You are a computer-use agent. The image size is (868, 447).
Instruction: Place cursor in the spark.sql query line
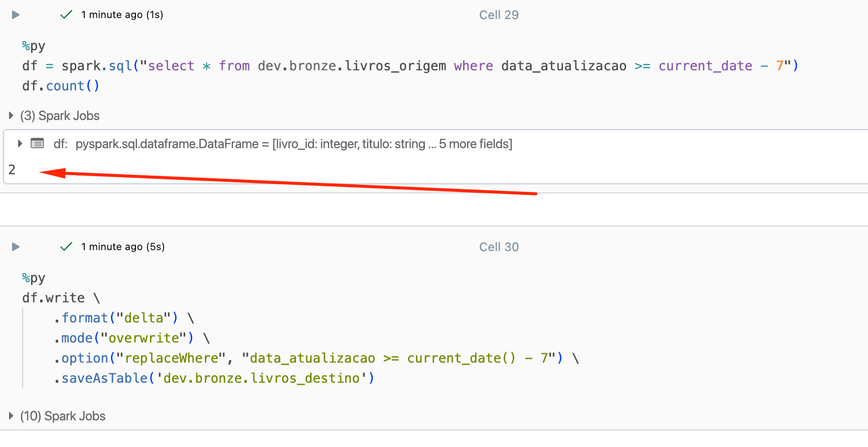pos(410,66)
